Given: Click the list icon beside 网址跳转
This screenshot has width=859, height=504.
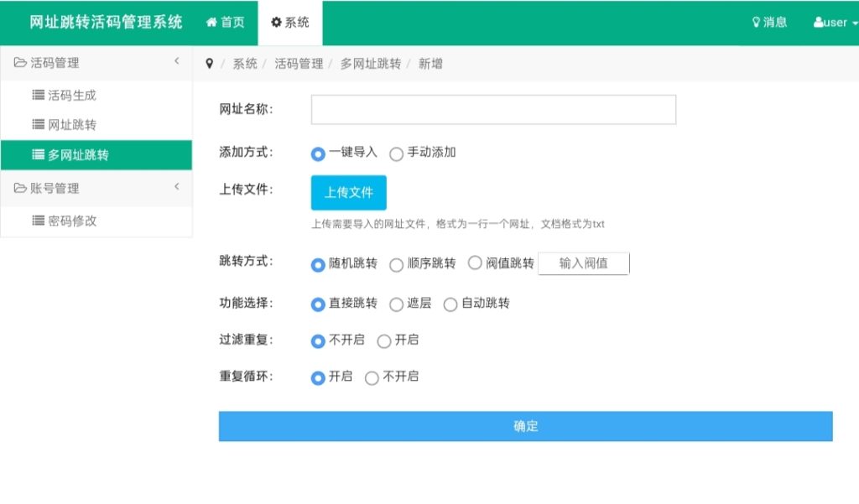Looking at the screenshot, I should (38, 125).
